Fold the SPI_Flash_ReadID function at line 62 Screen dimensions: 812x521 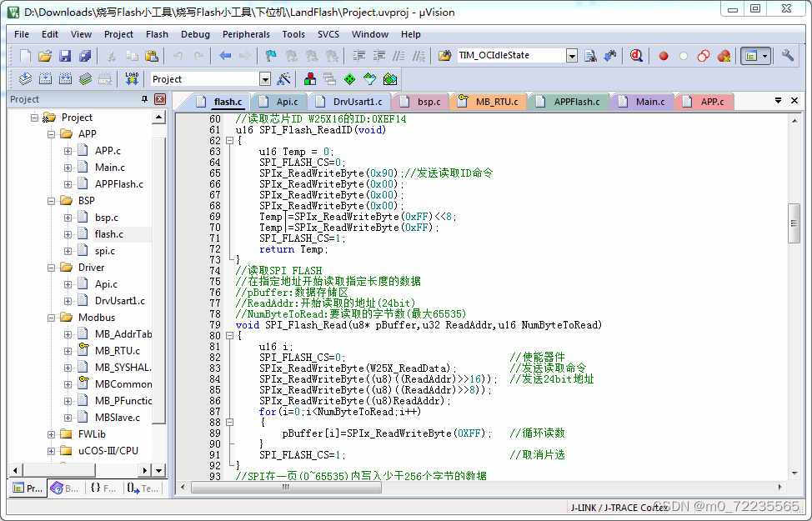click(229, 140)
